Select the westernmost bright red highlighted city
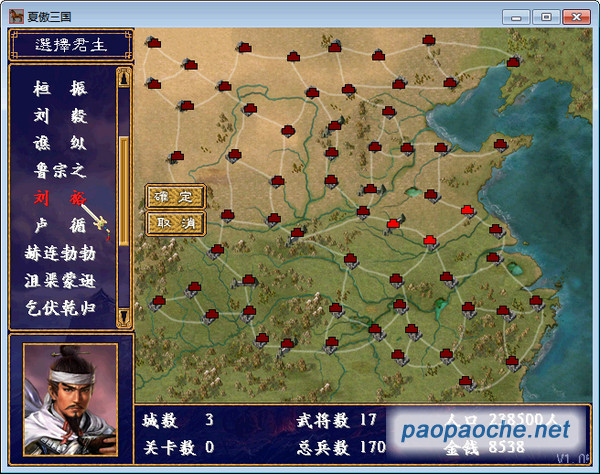This screenshot has width=600, height=474. [x=393, y=224]
